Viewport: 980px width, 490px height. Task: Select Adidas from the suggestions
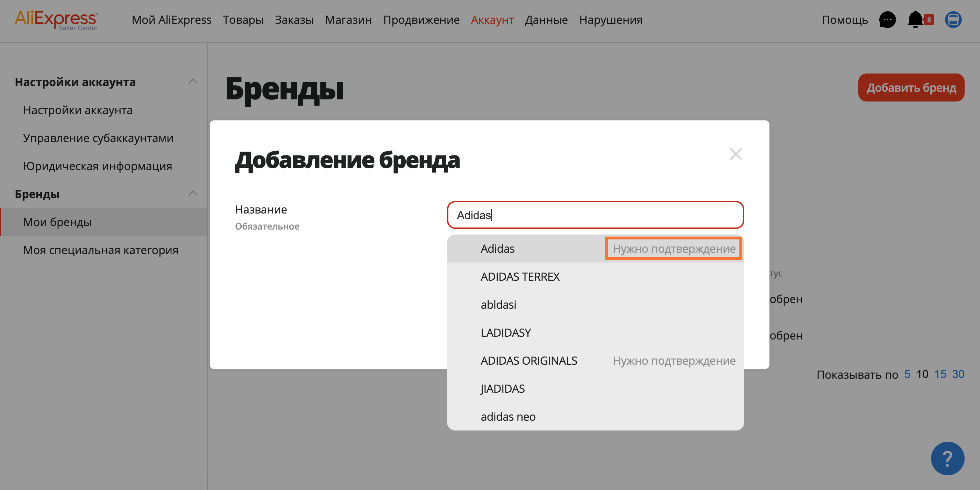coord(497,248)
